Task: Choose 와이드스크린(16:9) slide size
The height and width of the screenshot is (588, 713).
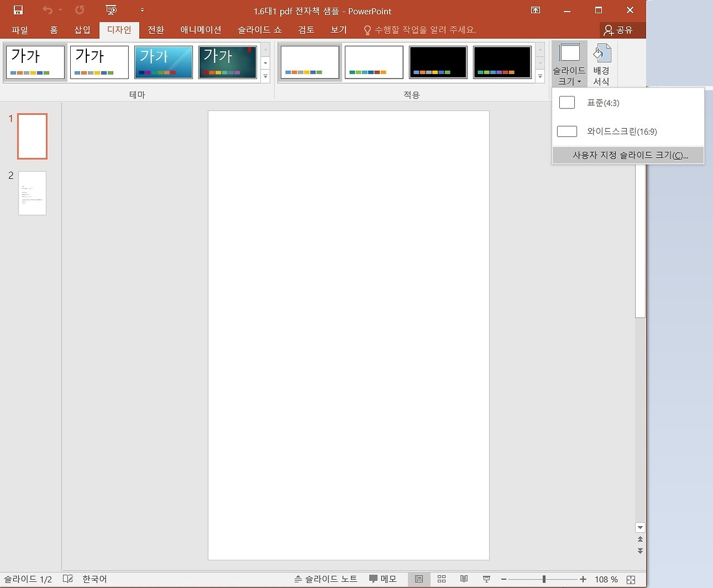Action: point(628,131)
